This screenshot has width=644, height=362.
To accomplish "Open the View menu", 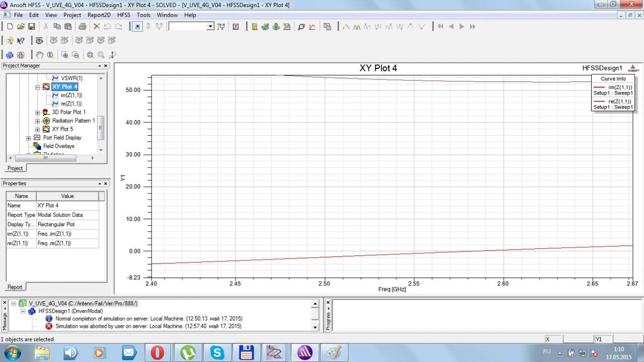I will tap(51, 15).
